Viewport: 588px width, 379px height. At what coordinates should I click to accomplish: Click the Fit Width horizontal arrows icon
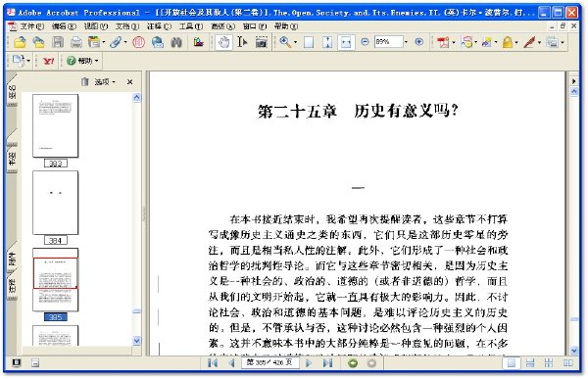coord(346,41)
